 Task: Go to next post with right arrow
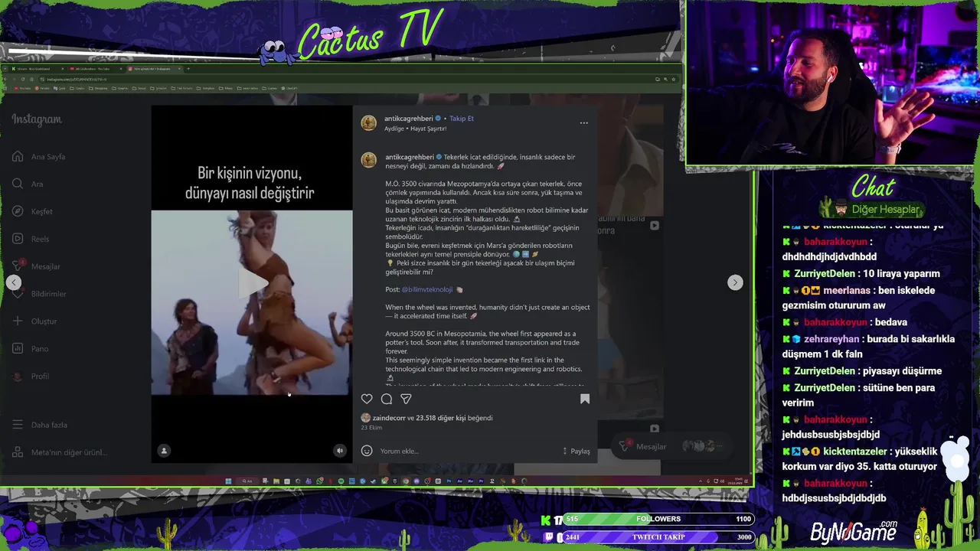[x=735, y=282]
